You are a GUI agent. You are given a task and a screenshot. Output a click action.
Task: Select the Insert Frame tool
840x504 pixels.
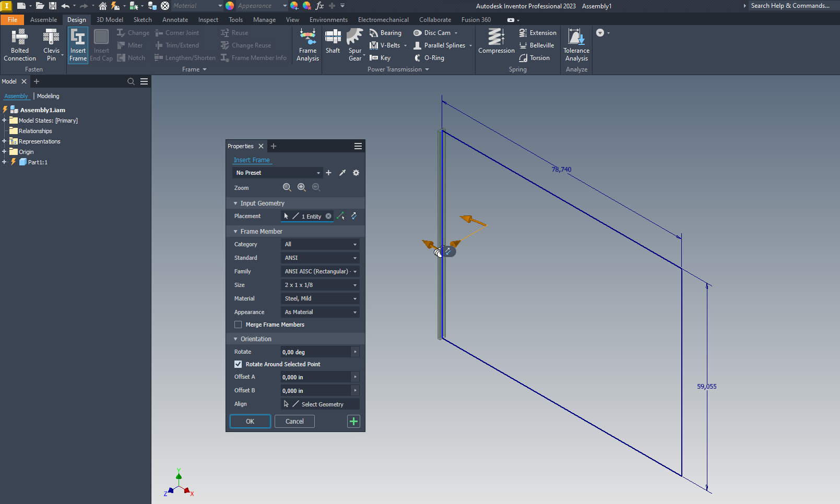pos(78,44)
